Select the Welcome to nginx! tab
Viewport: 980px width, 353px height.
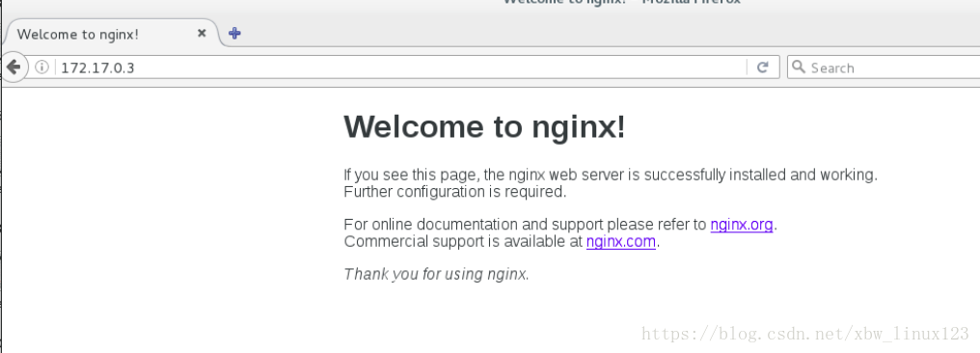pos(111,34)
